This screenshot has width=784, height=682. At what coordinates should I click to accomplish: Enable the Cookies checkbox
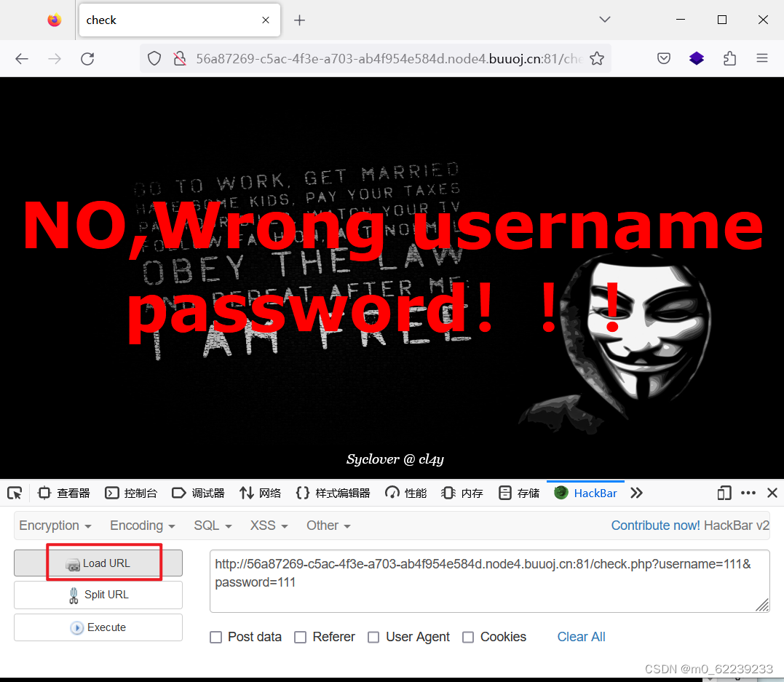pos(468,637)
